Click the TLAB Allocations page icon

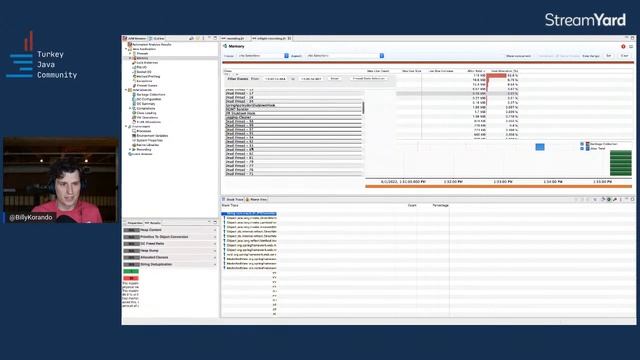pyautogui.click(x=134, y=122)
